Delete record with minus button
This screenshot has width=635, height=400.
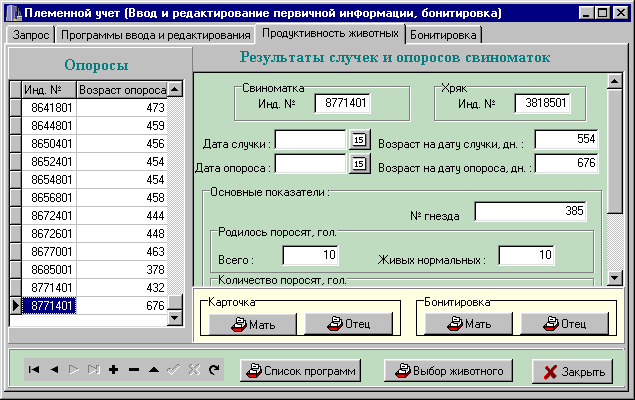coord(134,369)
